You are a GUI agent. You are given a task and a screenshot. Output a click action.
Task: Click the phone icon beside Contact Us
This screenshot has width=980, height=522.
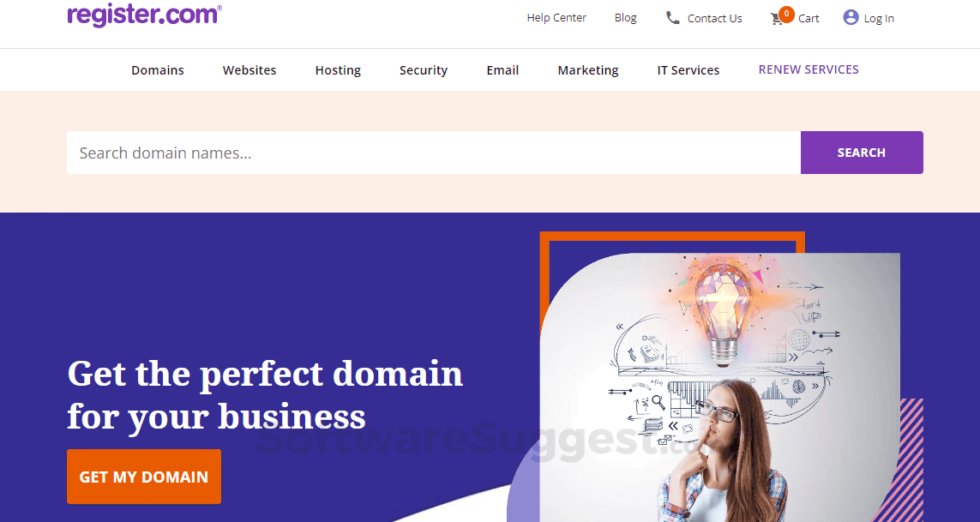point(672,17)
